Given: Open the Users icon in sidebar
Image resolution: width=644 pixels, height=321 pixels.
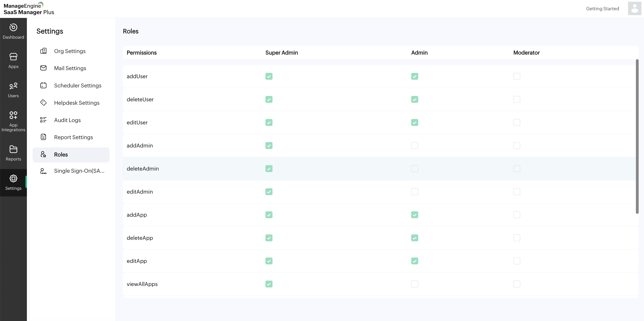Looking at the screenshot, I should tap(13, 86).
